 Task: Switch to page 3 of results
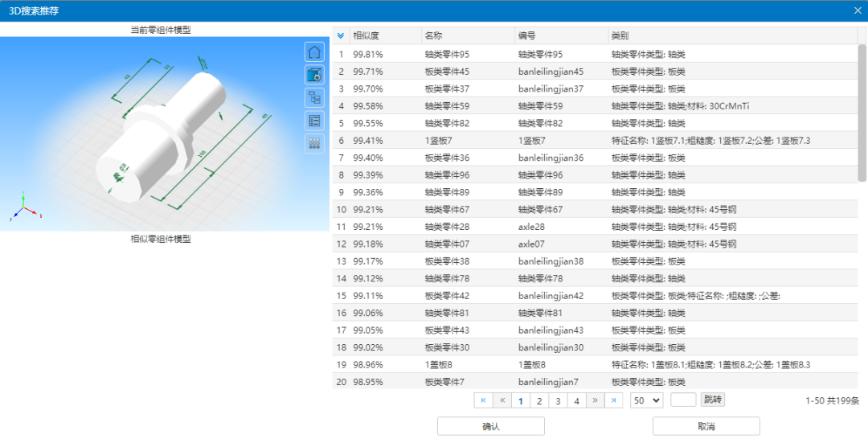pos(558,400)
